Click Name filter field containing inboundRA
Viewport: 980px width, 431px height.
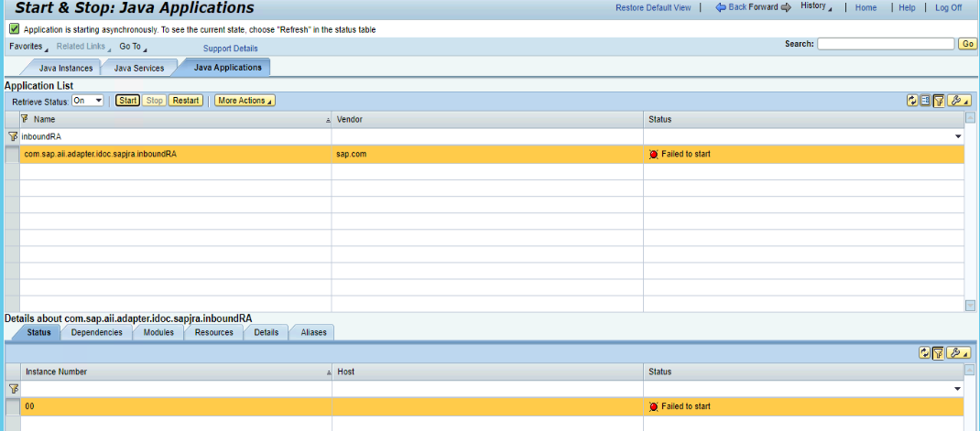click(x=175, y=136)
